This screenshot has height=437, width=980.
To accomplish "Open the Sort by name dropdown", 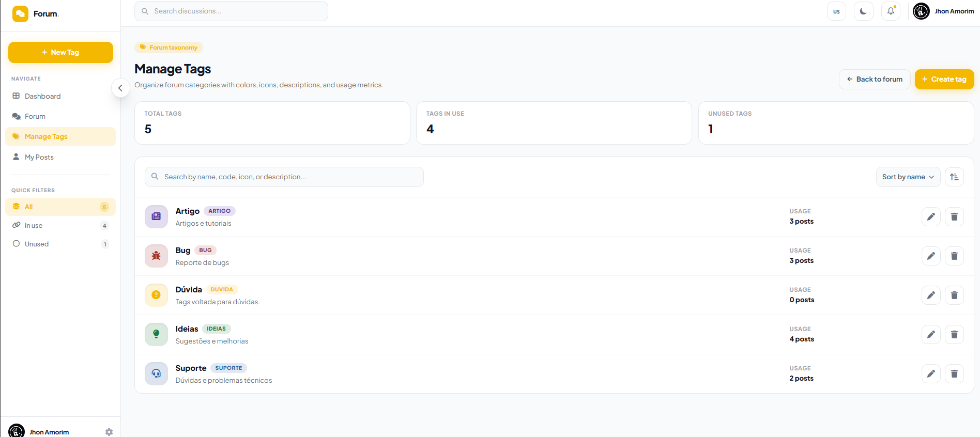I will [x=908, y=177].
